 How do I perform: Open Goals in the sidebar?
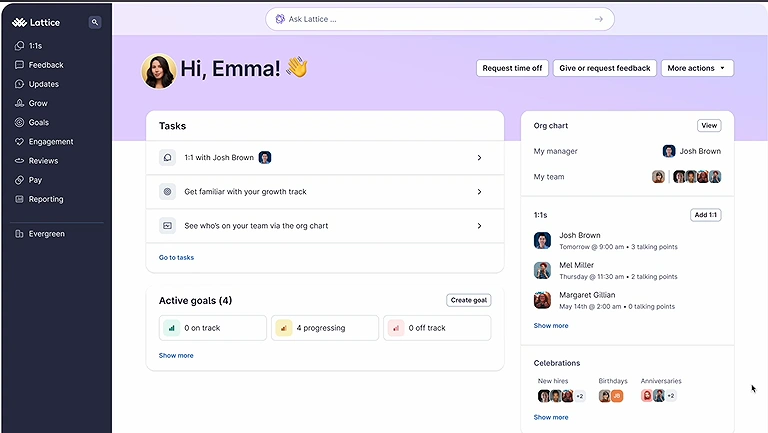point(32,122)
